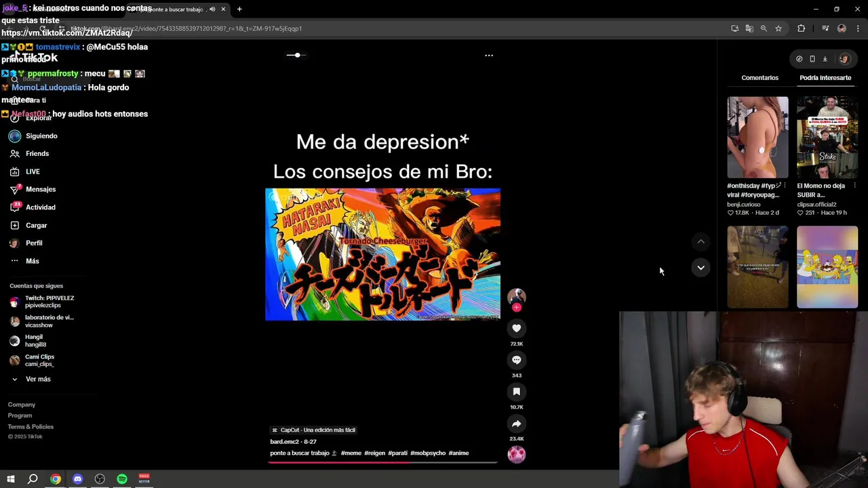Mute the tab via its speaker icon

(x=212, y=9)
